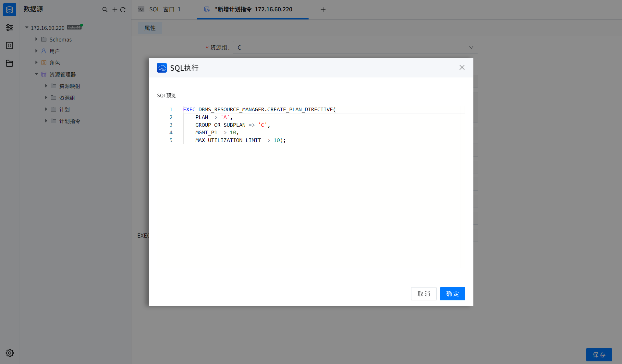Expand the Schemas tree node
Viewport: 622px width, 364px height.
[x=36, y=39]
